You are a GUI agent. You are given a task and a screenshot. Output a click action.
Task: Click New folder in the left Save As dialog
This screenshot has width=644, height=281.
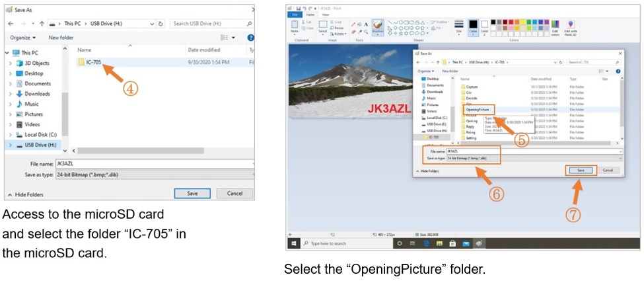coord(61,38)
